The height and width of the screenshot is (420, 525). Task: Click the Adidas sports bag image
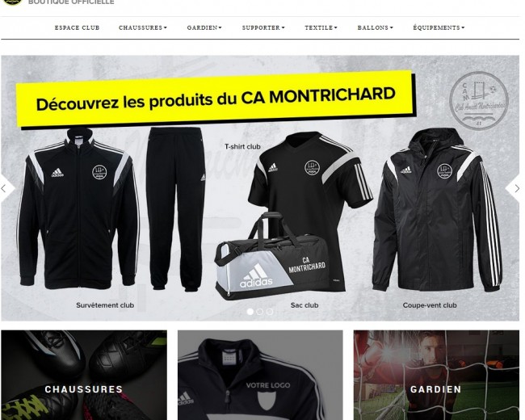[271, 256]
